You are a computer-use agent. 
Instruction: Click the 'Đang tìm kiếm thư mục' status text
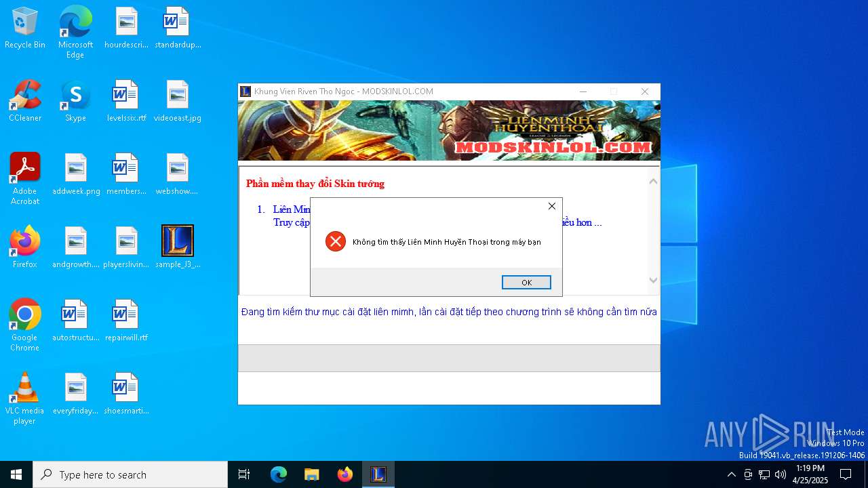coord(449,312)
